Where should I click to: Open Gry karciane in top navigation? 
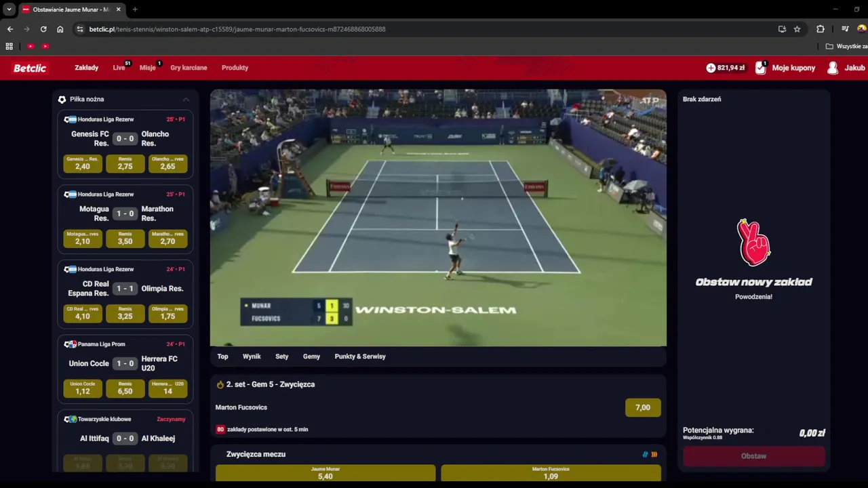tap(189, 68)
